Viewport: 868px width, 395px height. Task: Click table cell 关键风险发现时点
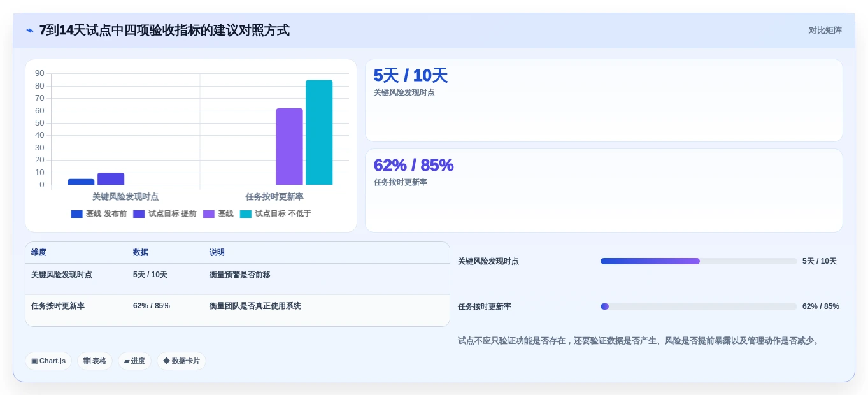(x=62, y=275)
